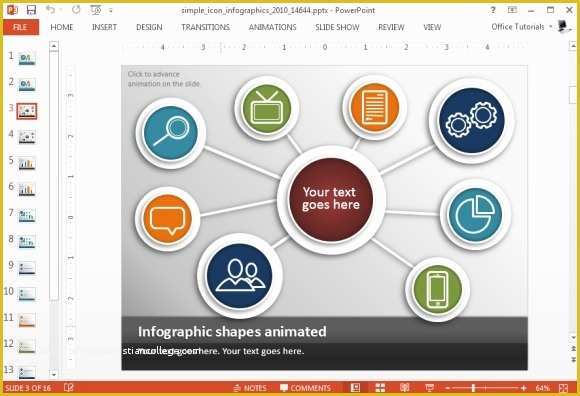Select the green television icon circle
The width and height of the screenshot is (580, 396).
266,109
